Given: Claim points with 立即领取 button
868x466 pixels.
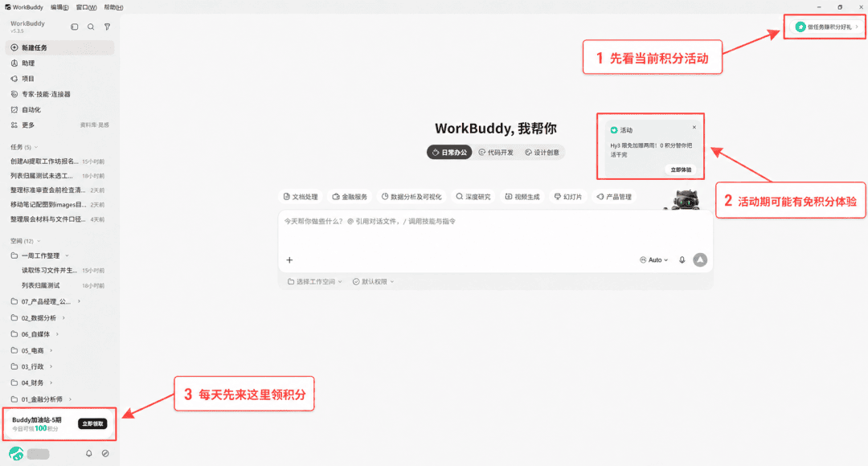Looking at the screenshot, I should point(92,424).
